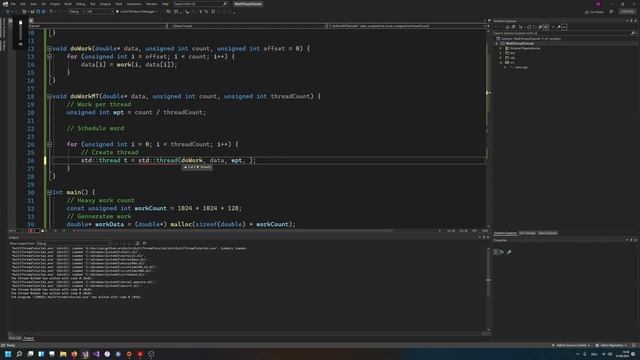Collapse the doWork function fold toggle
The width and height of the screenshot is (640, 360).
49,49
